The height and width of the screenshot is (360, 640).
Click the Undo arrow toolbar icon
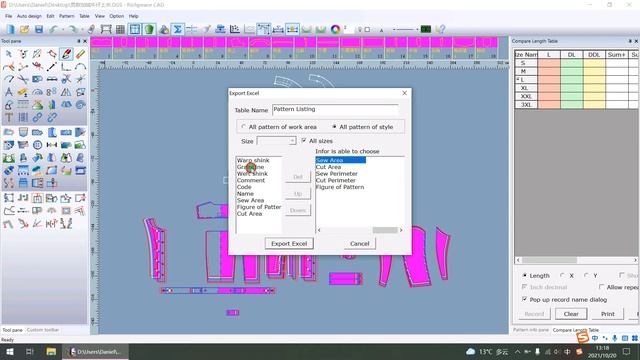click(x=53, y=29)
